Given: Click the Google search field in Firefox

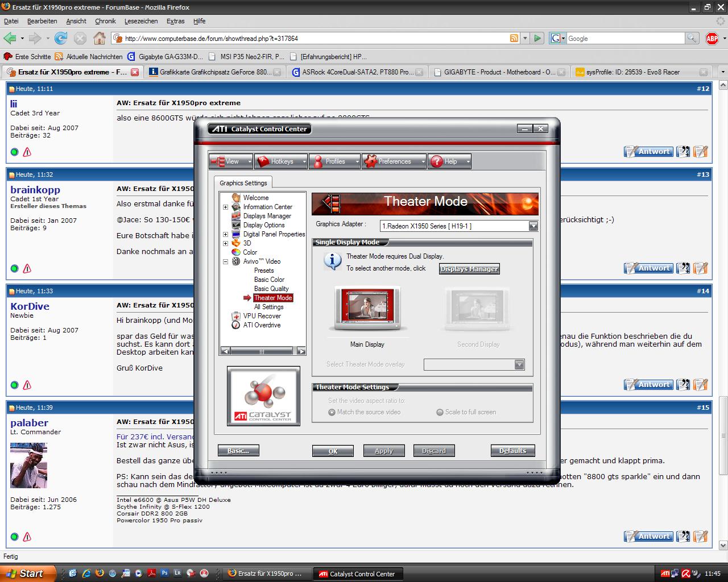Looking at the screenshot, I should click(x=626, y=38).
